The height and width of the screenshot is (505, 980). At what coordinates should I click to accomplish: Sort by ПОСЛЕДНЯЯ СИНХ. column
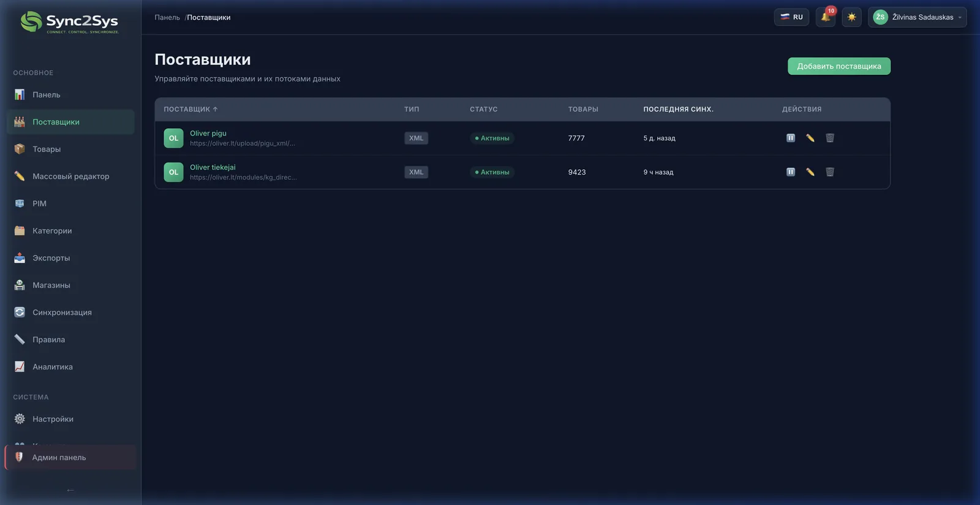point(678,109)
